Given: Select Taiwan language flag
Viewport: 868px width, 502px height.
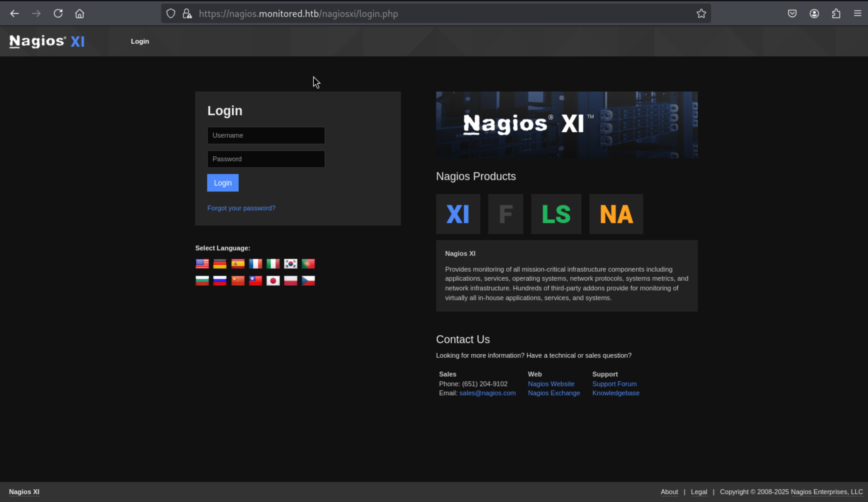Looking at the screenshot, I should tap(255, 281).
